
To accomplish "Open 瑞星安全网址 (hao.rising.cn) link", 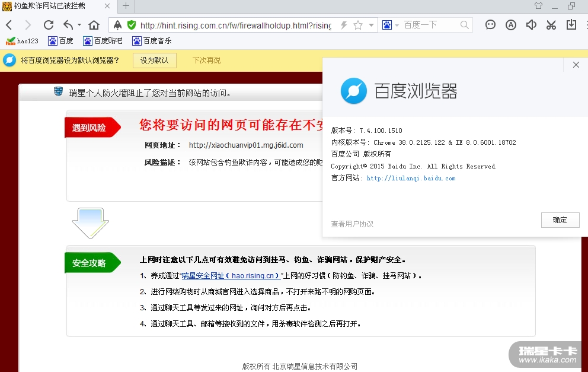I will 231,276.
